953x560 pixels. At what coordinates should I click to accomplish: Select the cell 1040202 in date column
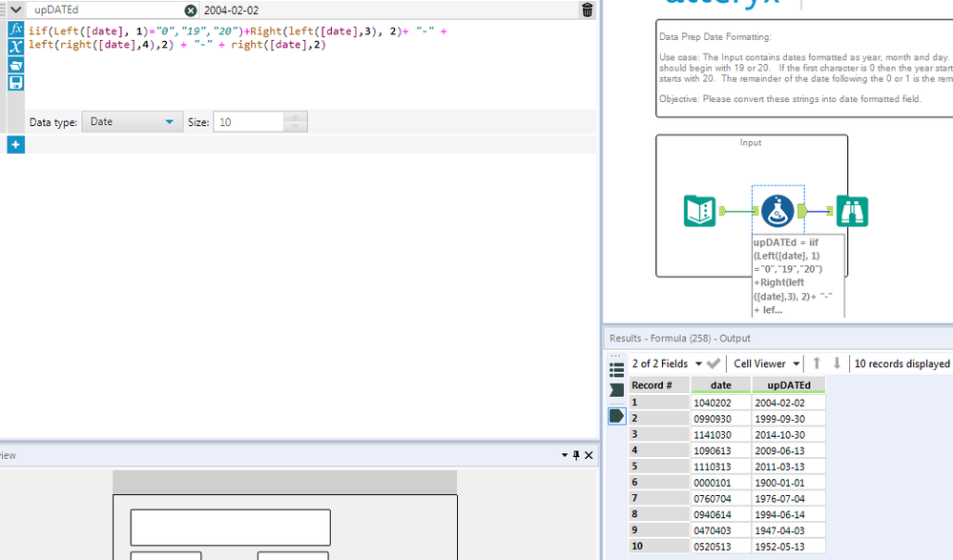(721, 403)
